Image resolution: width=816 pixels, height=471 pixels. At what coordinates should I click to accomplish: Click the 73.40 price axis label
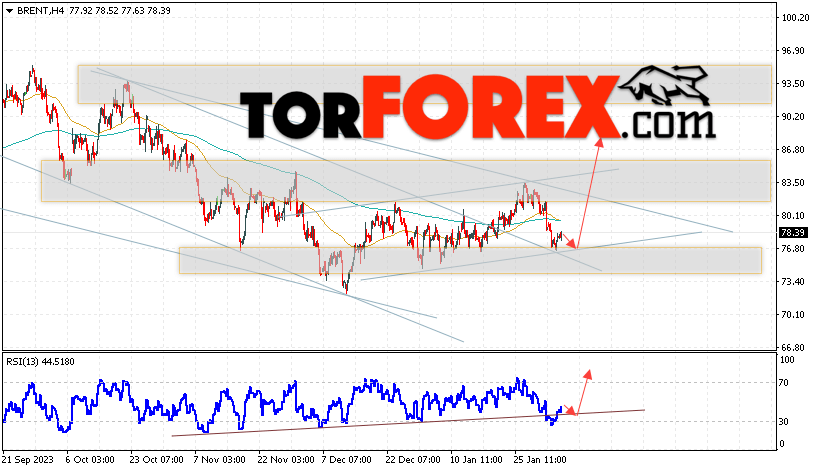(794, 282)
